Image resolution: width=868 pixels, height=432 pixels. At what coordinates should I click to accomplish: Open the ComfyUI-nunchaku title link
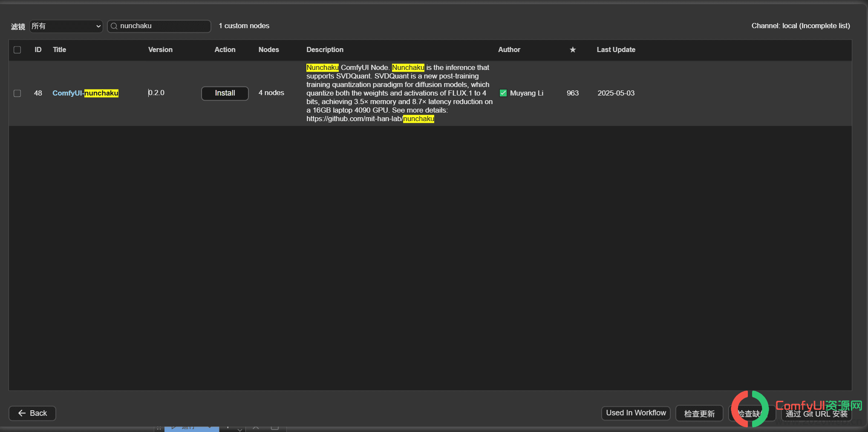click(85, 93)
